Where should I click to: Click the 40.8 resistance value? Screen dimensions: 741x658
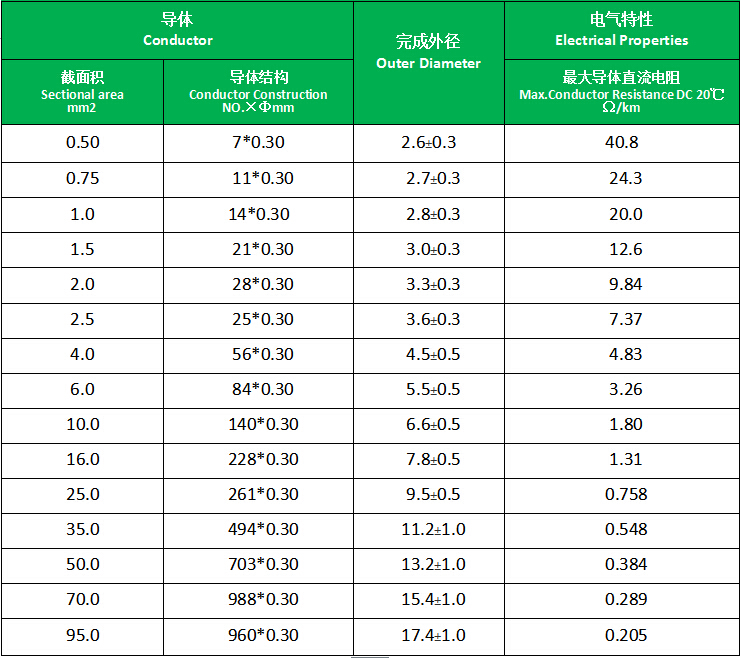coord(621,142)
